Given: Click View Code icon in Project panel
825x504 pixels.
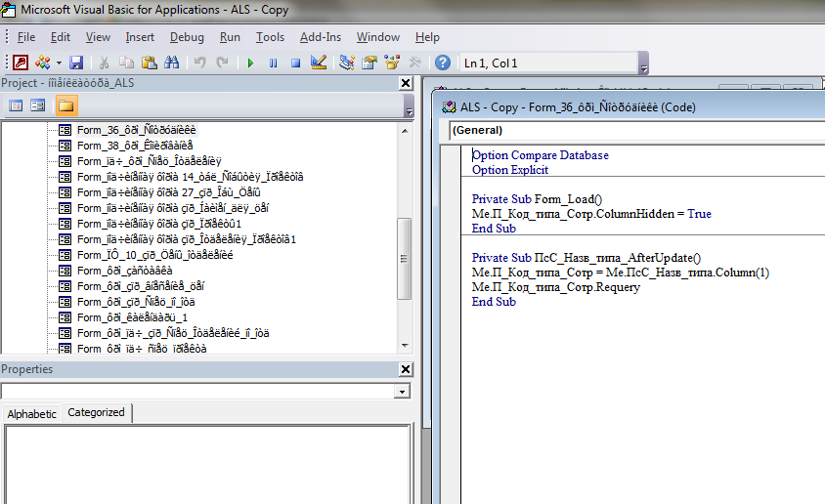Looking at the screenshot, I should coord(16,105).
